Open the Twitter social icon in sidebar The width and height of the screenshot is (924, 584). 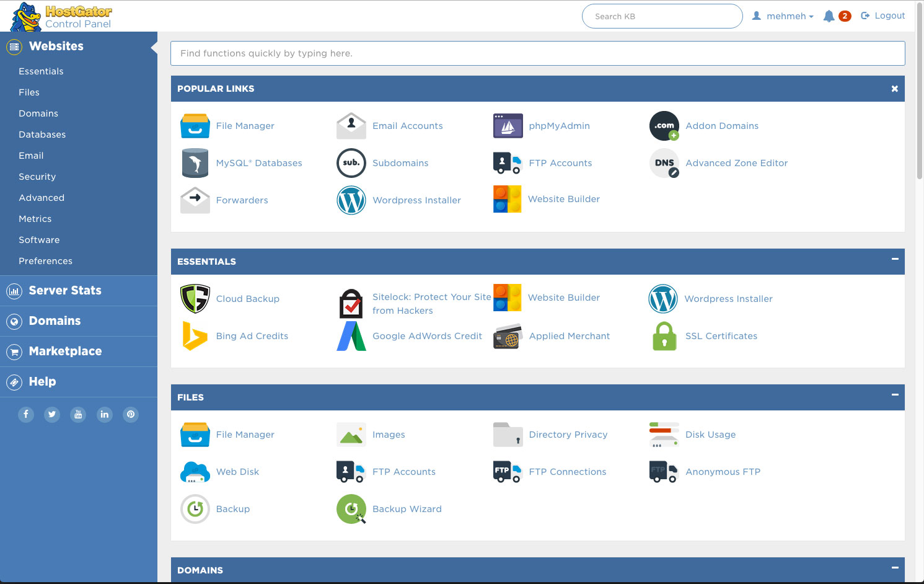pos(52,414)
